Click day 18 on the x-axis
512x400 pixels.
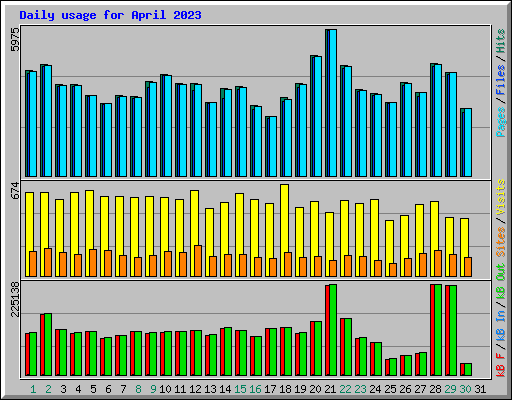coord(285,389)
